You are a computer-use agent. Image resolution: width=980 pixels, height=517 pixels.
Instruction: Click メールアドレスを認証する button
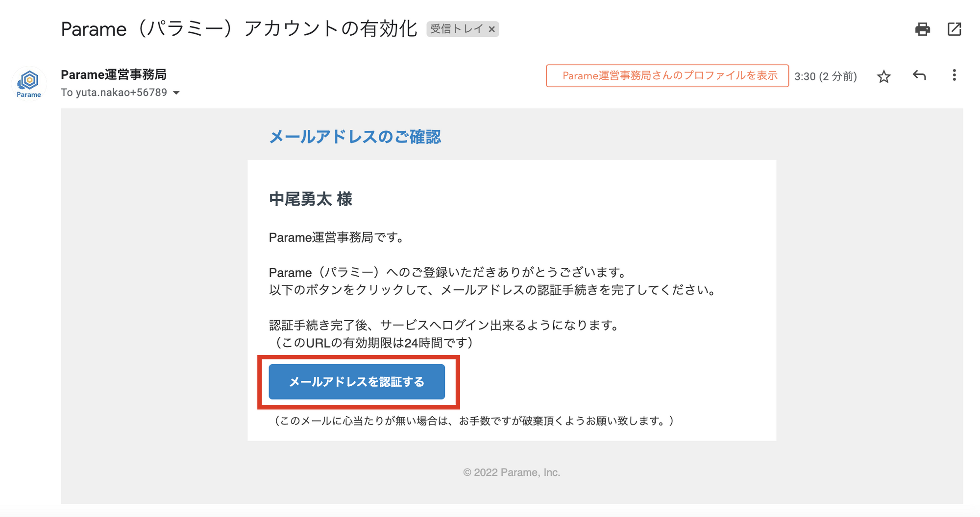357,382
